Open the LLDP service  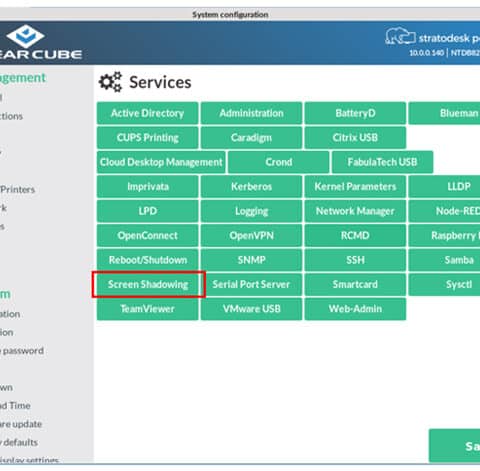point(445,186)
